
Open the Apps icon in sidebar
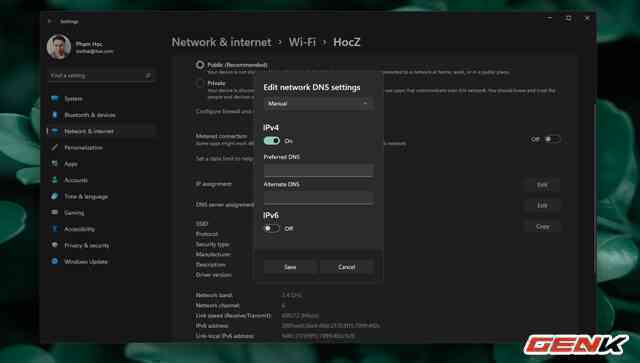pos(55,164)
